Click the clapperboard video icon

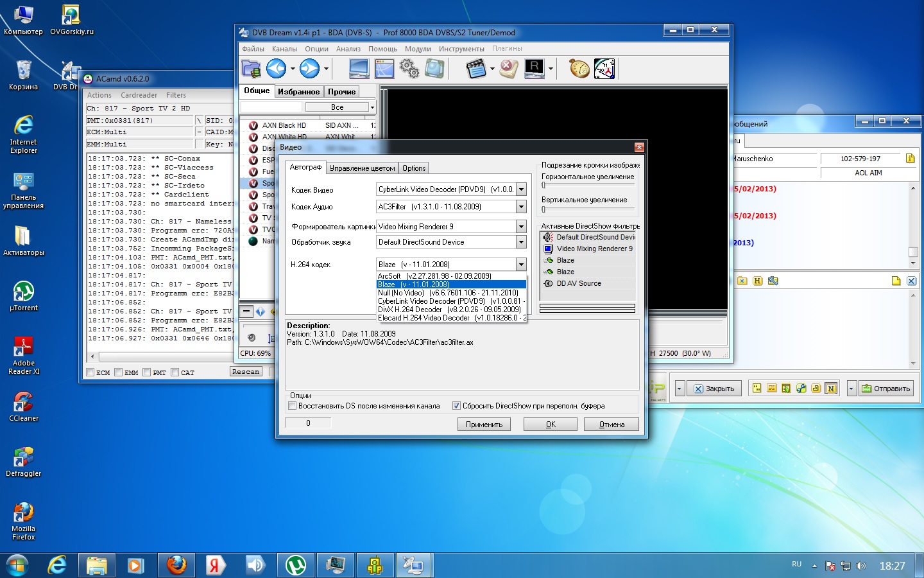tap(476, 68)
